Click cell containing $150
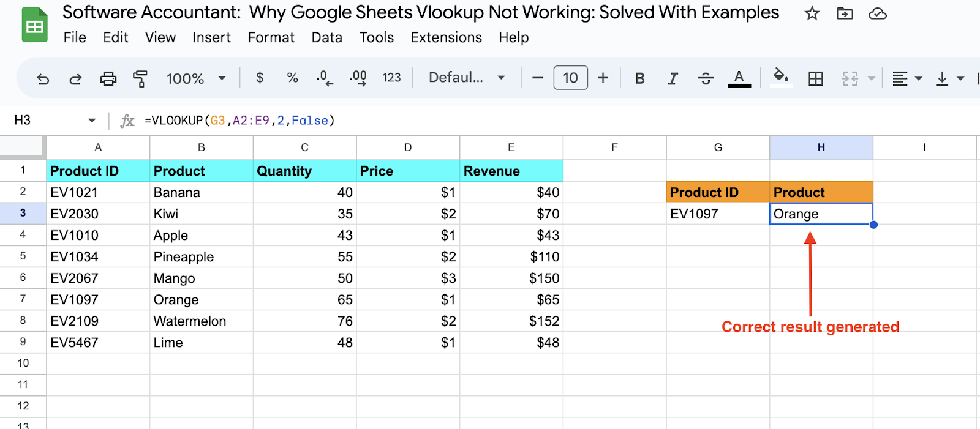Image resolution: width=980 pixels, height=429 pixels. click(511, 278)
